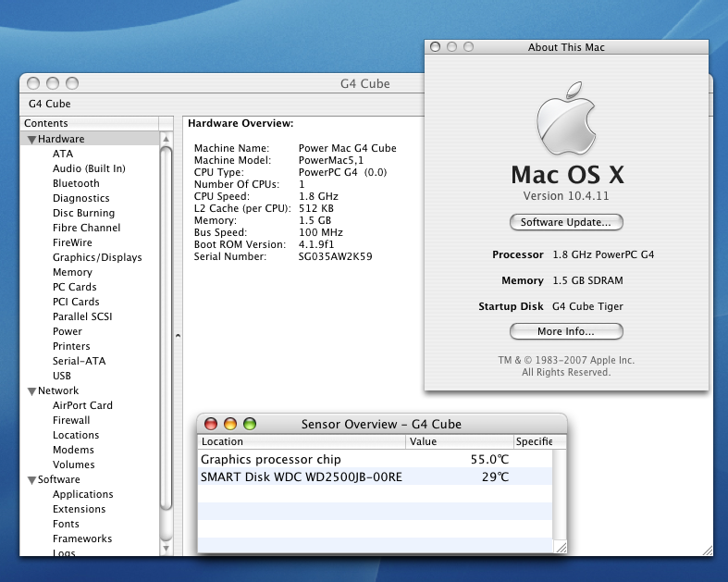Collapse the Hardware disclosure triangle
The width and height of the screenshot is (728, 582).
(x=31, y=140)
